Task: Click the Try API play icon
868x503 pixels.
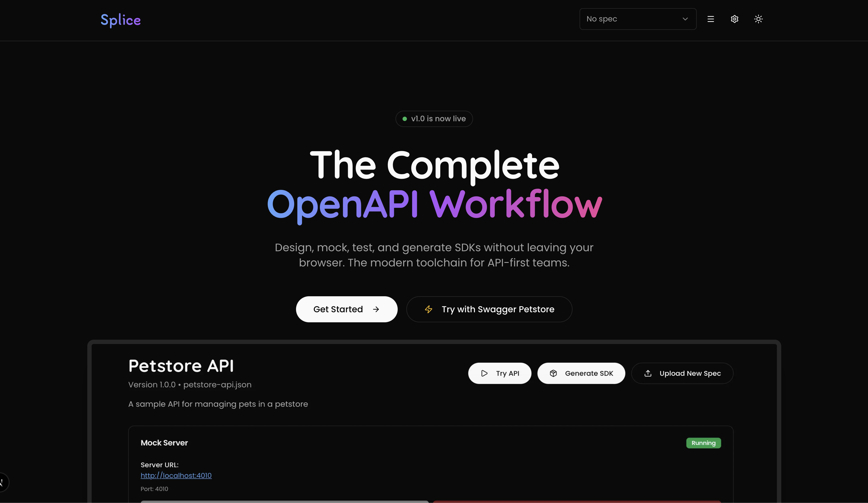Action: pyautogui.click(x=484, y=373)
